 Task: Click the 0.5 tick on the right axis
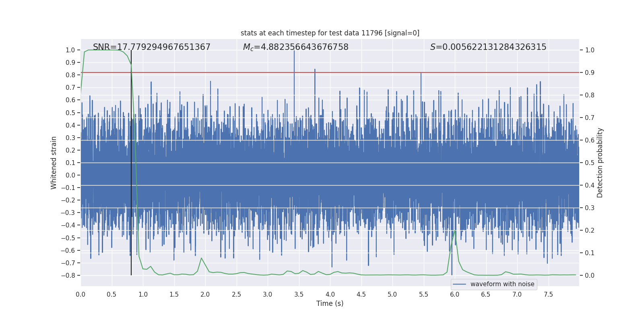pos(590,163)
